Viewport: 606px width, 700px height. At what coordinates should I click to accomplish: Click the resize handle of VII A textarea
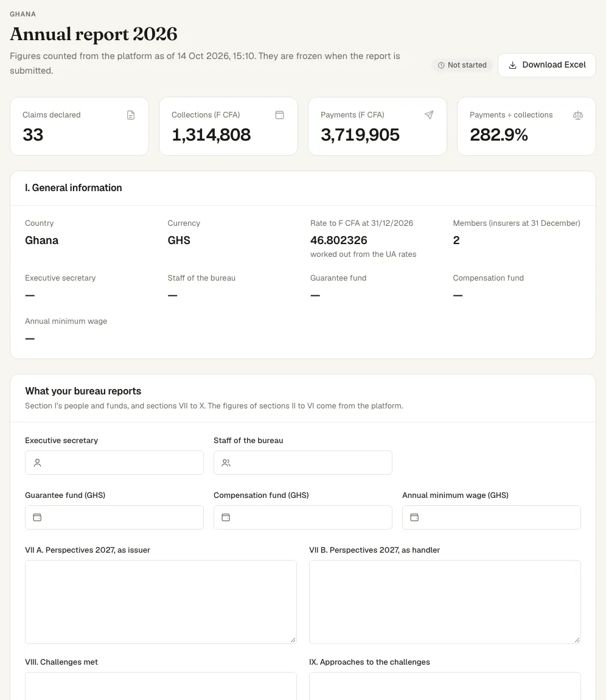tap(293, 640)
